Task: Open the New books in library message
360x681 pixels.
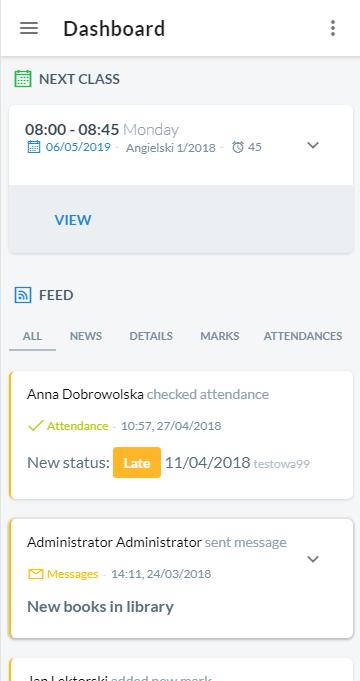Action: click(x=100, y=607)
